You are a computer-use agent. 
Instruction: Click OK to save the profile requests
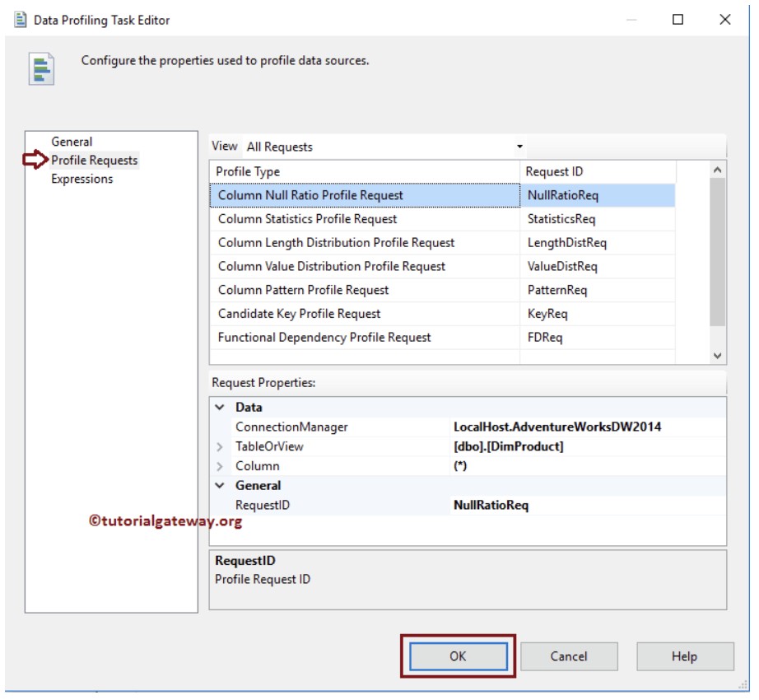click(x=458, y=656)
